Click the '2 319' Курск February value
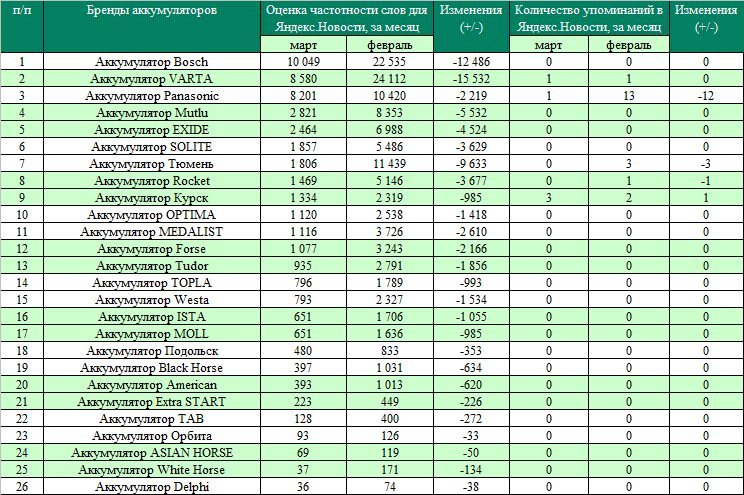 click(390, 198)
